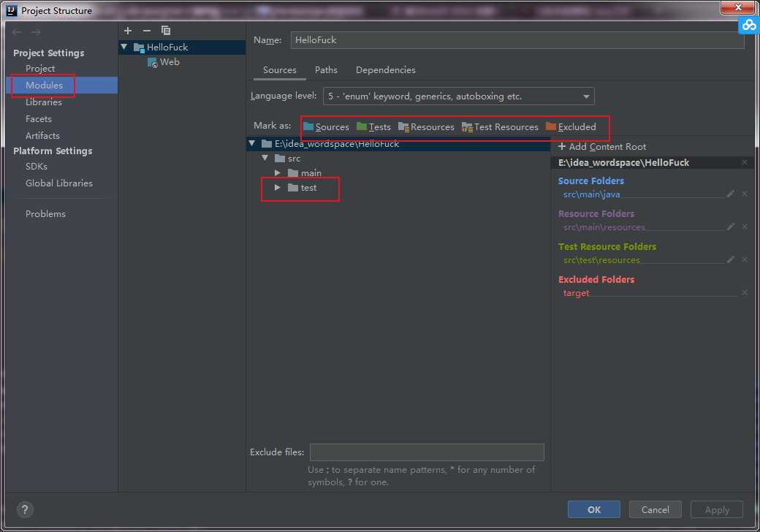
Task: Switch to the Paths tab
Action: [326, 69]
